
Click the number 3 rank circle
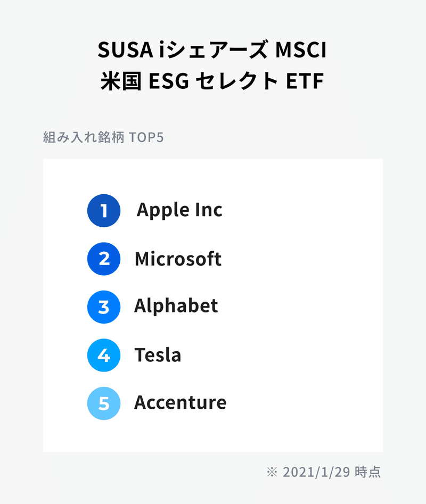point(104,307)
